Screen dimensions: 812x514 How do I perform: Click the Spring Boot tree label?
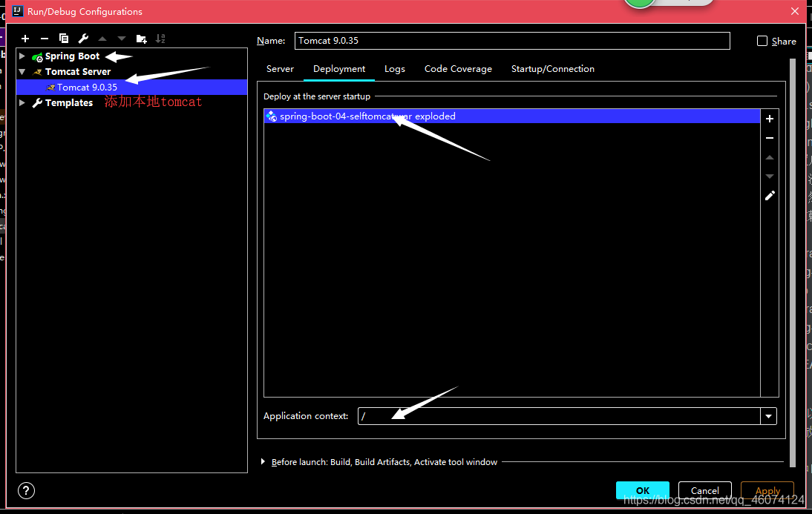coord(72,56)
